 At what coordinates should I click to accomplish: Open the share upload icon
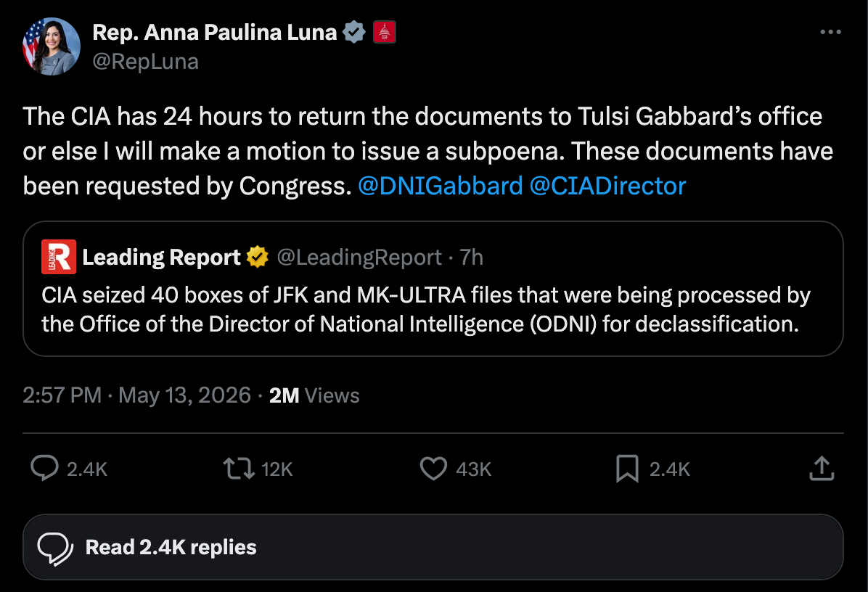pyautogui.click(x=822, y=468)
